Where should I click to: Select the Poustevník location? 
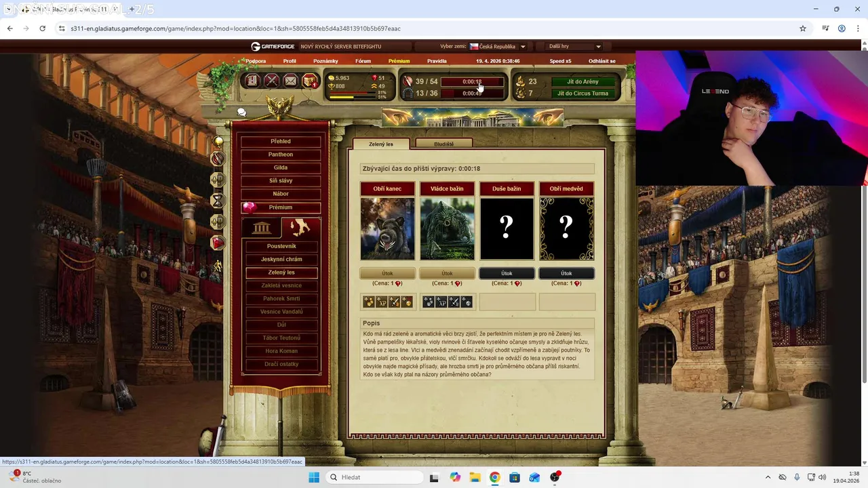click(281, 246)
